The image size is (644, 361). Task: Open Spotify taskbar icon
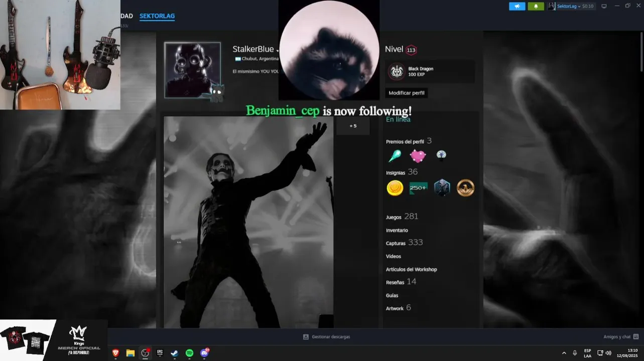pyautogui.click(x=189, y=353)
